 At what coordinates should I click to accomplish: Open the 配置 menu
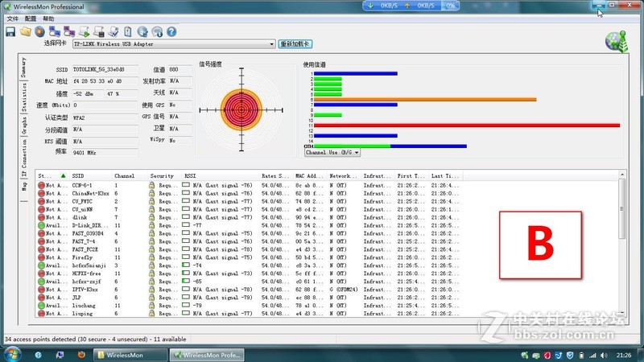pos(31,18)
